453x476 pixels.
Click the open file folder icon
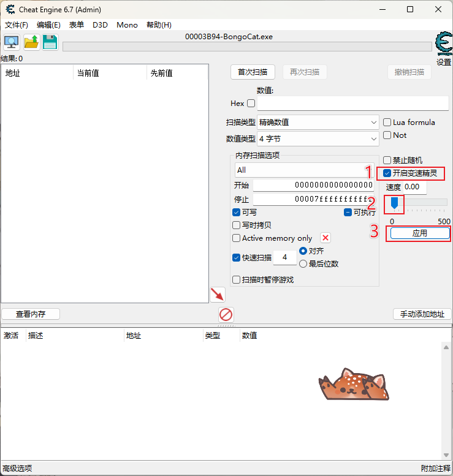[31, 42]
